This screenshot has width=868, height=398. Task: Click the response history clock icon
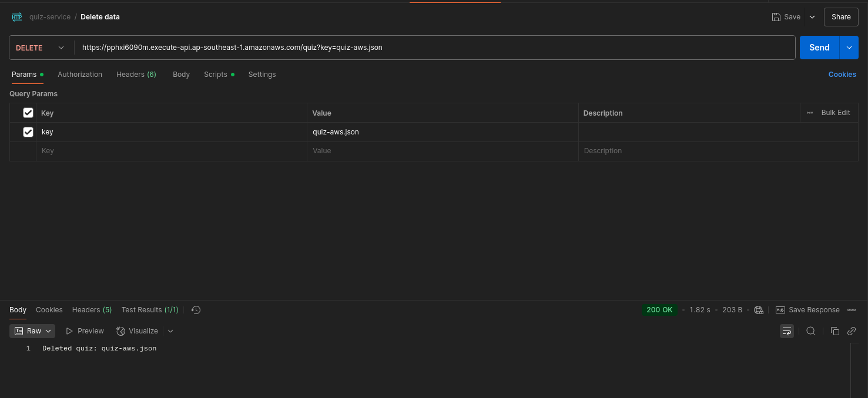tap(196, 310)
